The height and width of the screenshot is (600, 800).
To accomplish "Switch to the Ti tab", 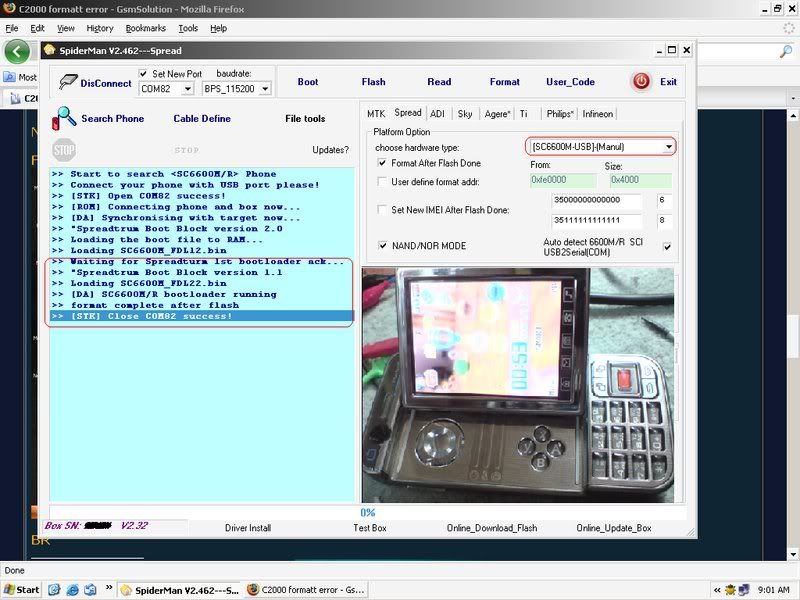I will pos(523,114).
